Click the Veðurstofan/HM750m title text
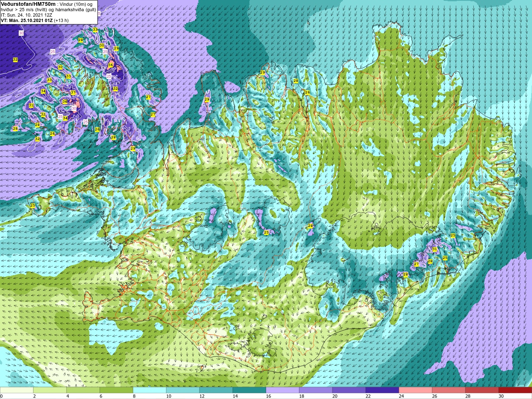532x399 pixels. (28, 3)
